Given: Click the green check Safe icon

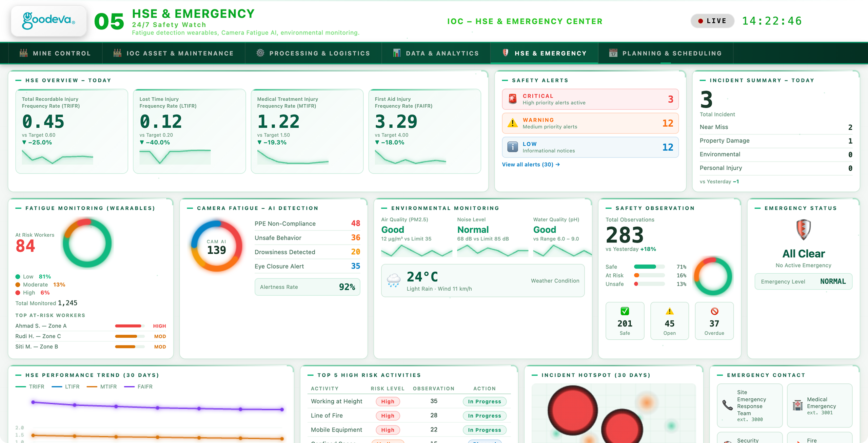Looking at the screenshot, I should [625, 311].
